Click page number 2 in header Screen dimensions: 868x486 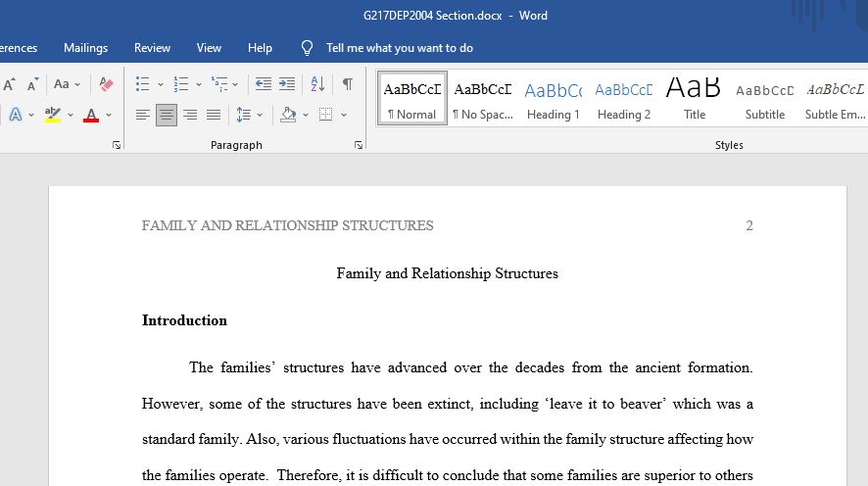pos(749,225)
